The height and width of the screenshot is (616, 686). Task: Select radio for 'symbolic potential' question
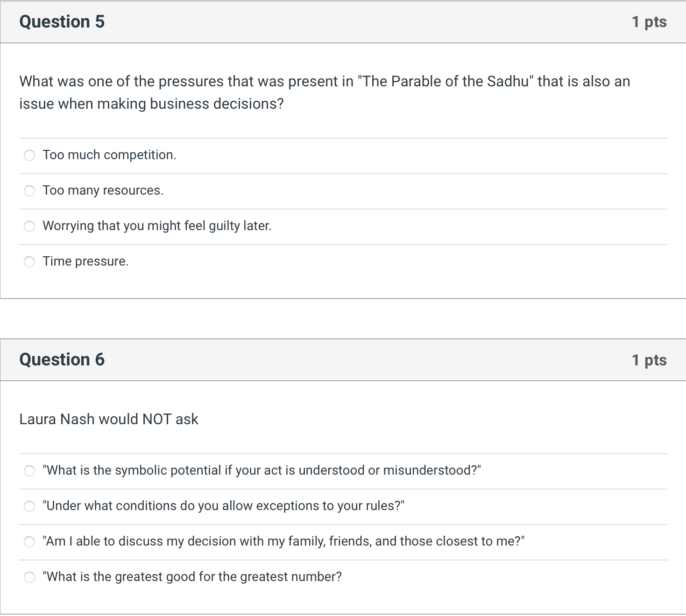point(29,471)
